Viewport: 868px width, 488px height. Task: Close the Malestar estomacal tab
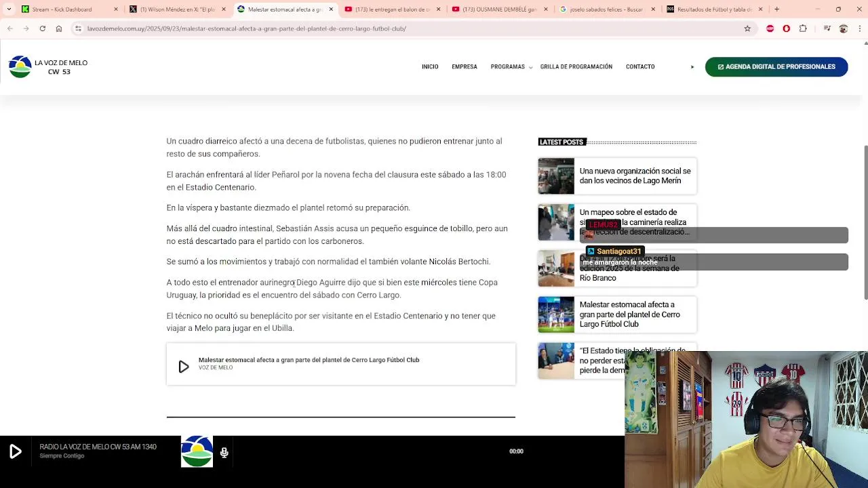[331, 9]
